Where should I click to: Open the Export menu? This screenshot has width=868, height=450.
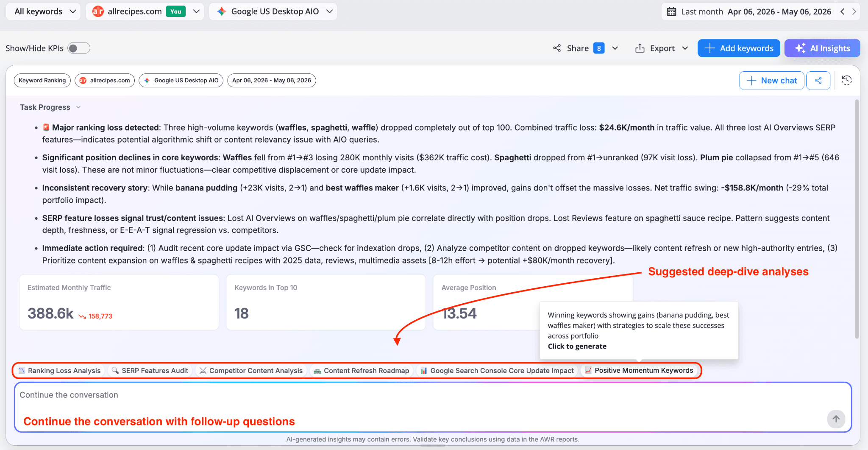click(662, 48)
